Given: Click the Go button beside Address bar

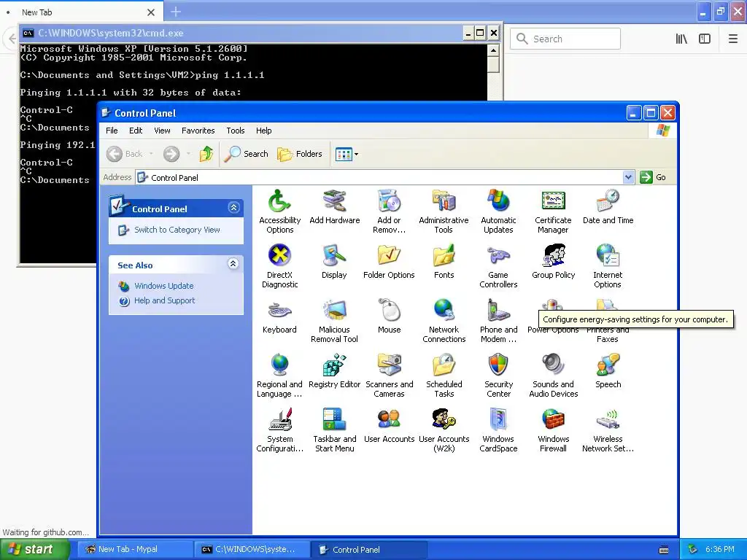Looking at the screenshot, I should (653, 177).
